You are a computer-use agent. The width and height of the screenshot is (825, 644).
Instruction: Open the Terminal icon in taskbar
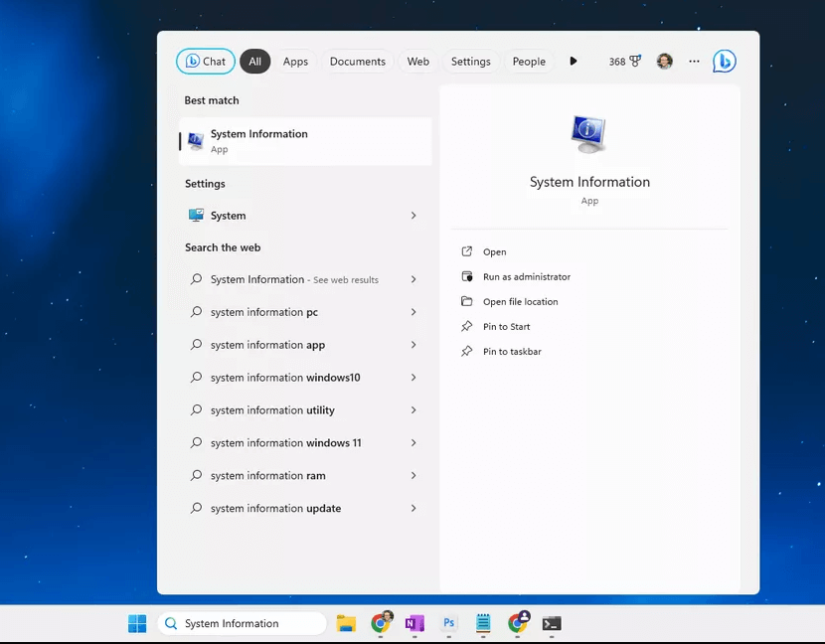coord(552,623)
